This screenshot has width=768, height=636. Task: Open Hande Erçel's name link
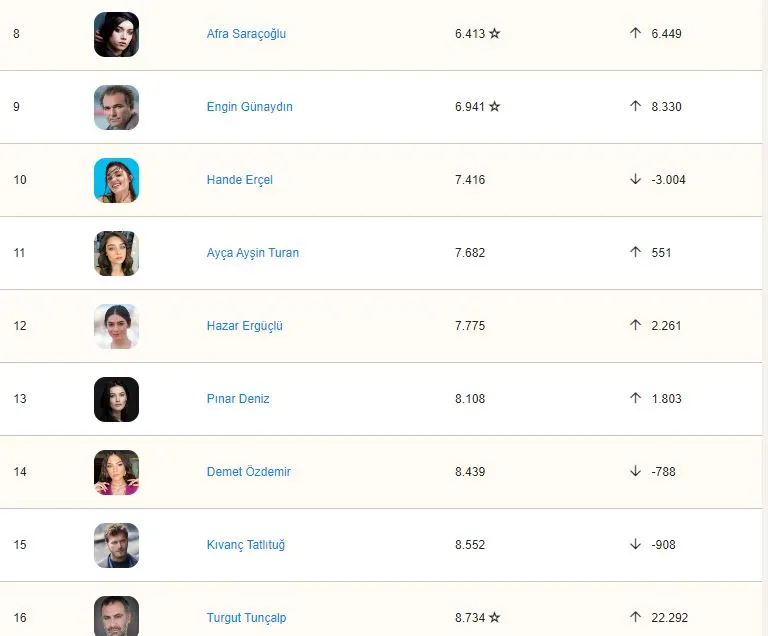[240, 180]
